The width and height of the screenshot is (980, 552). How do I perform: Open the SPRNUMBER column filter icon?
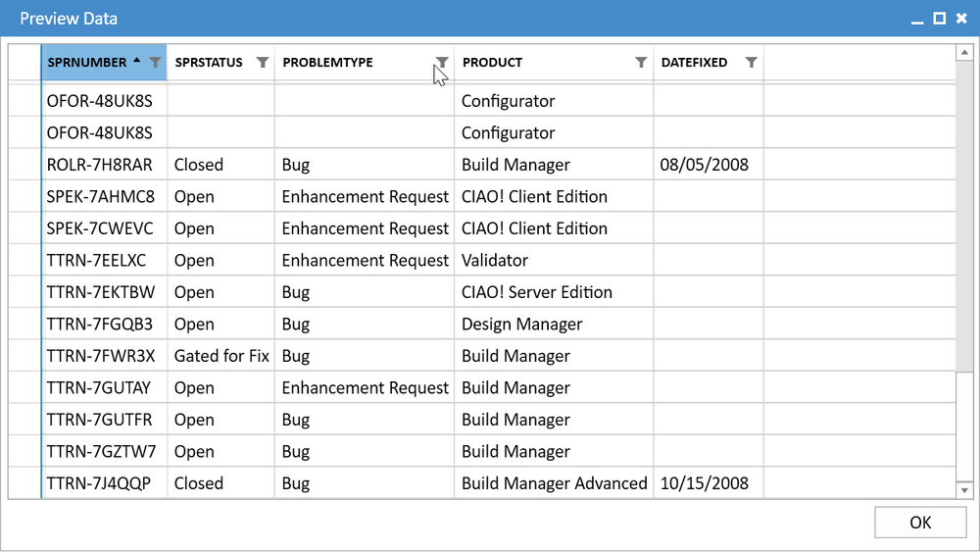(155, 62)
